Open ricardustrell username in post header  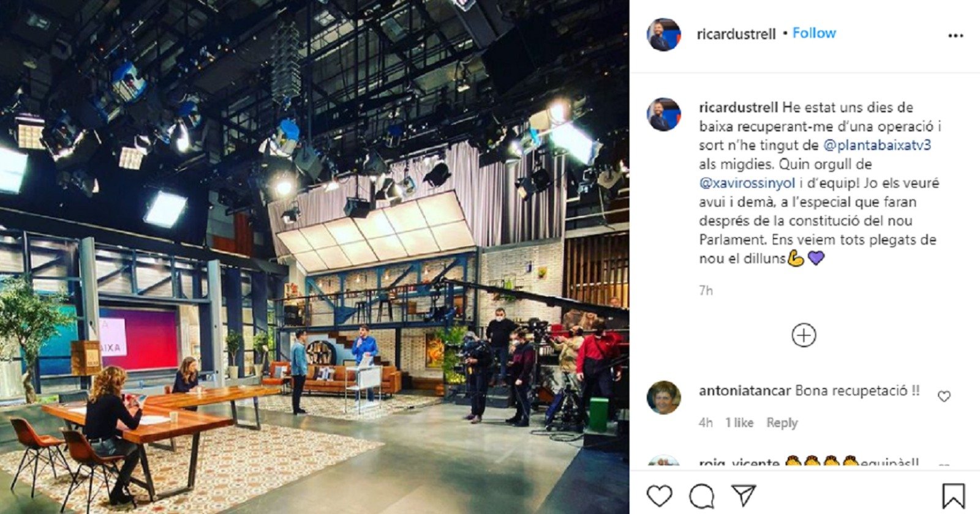point(736,34)
